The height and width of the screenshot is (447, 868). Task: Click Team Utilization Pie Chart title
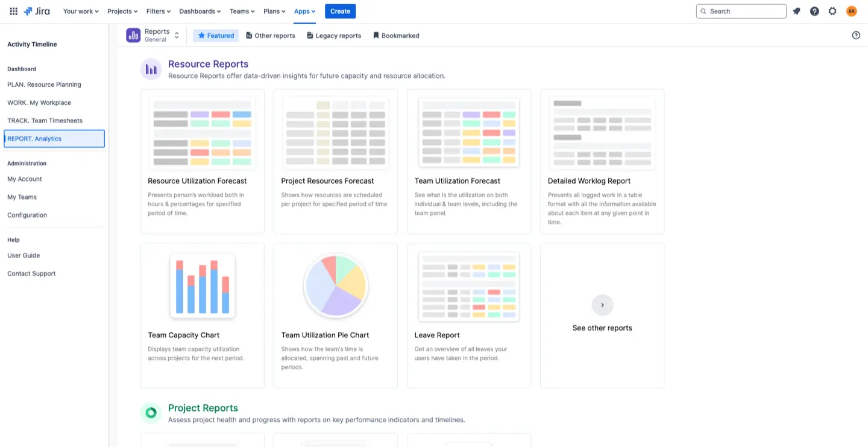coord(325,335)
